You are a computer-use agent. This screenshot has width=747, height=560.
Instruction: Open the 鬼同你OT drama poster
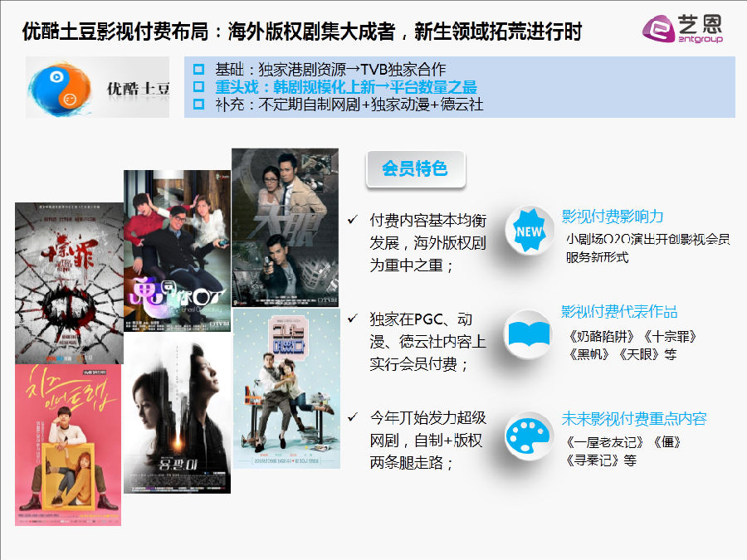point(178,251)
